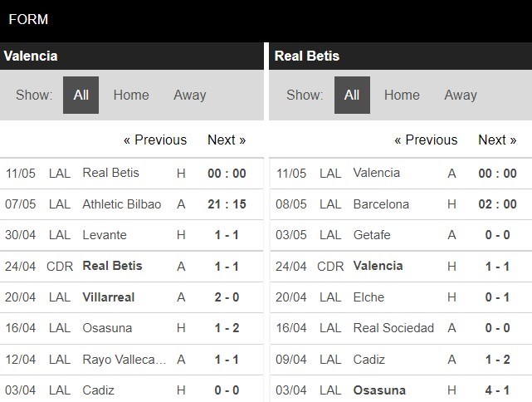
Task: Click Next link in Valencia panel
Action: point(227,140)
